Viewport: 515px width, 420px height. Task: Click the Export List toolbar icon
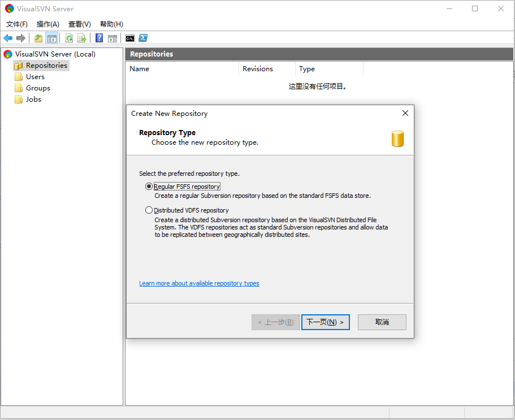click(x=82, y=38)
